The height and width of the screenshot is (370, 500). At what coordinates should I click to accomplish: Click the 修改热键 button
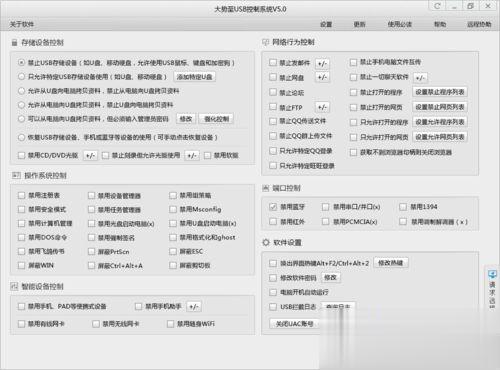pos(390,263)
